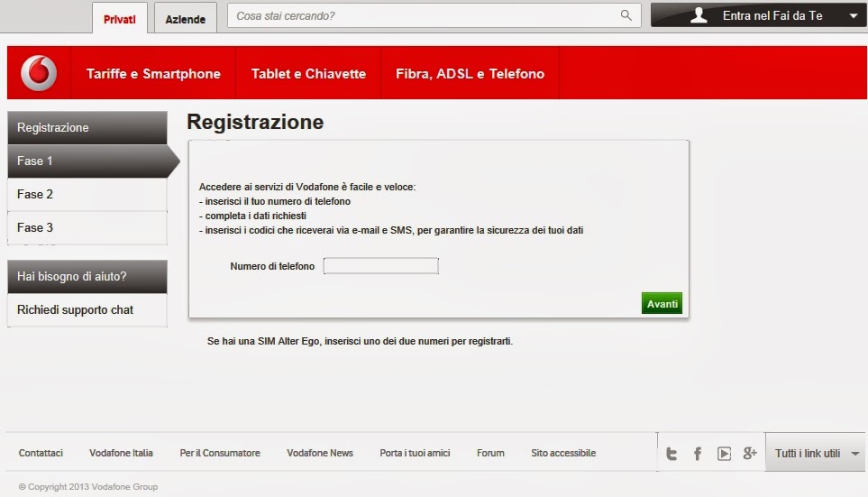Click 'Accedere ai servizi di Vodafone' text
Screen dimensions: 868x497
[307, 187]
